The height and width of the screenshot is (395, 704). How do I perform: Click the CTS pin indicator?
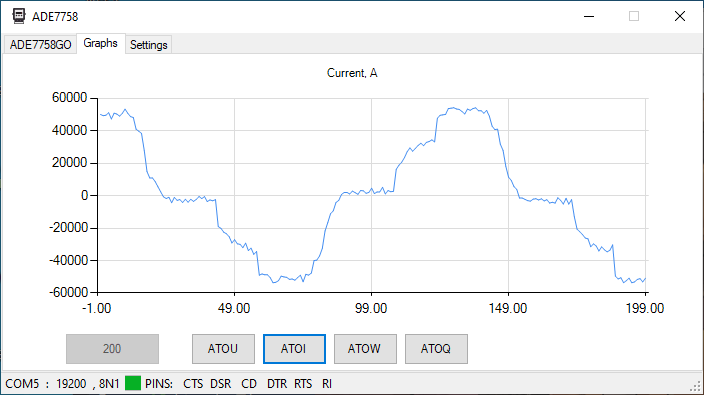pyautogui.click(x=193, y=384)
